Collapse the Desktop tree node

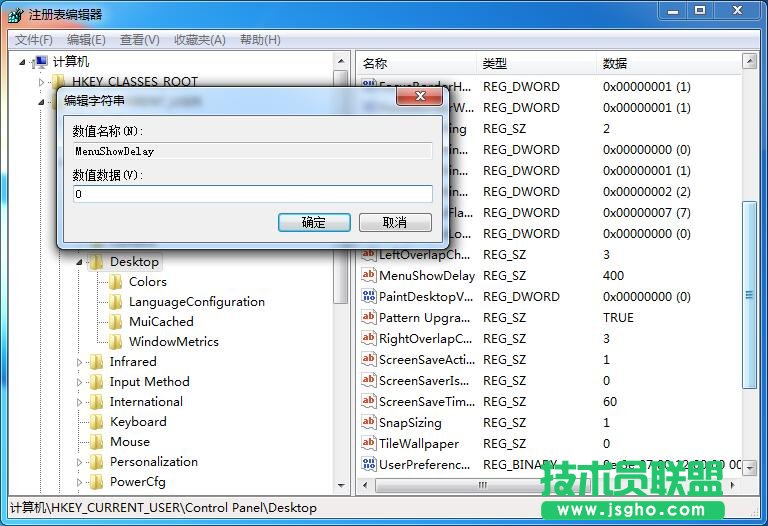coord(81,262)
